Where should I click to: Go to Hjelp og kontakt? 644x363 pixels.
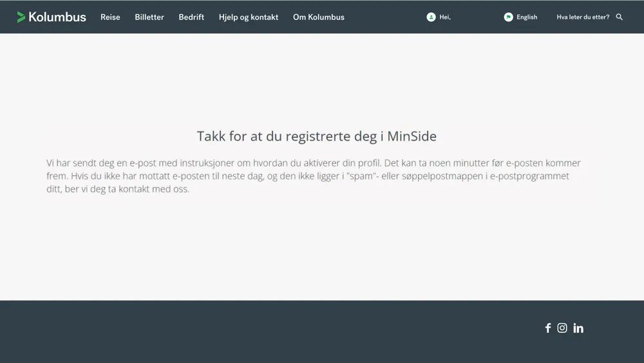(x=249, y=17)
